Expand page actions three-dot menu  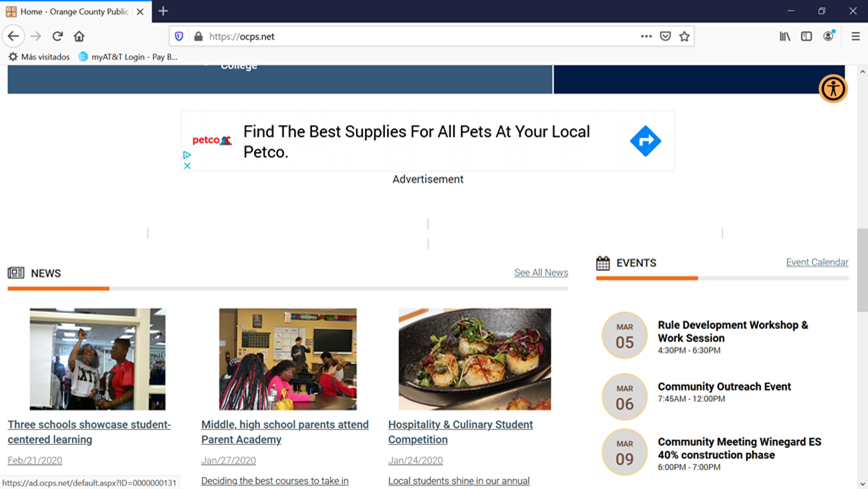point(646,37)
